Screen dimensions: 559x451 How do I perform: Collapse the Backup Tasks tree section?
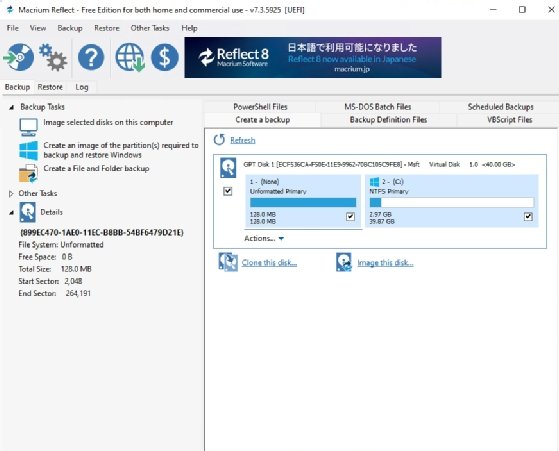point(11,107)
